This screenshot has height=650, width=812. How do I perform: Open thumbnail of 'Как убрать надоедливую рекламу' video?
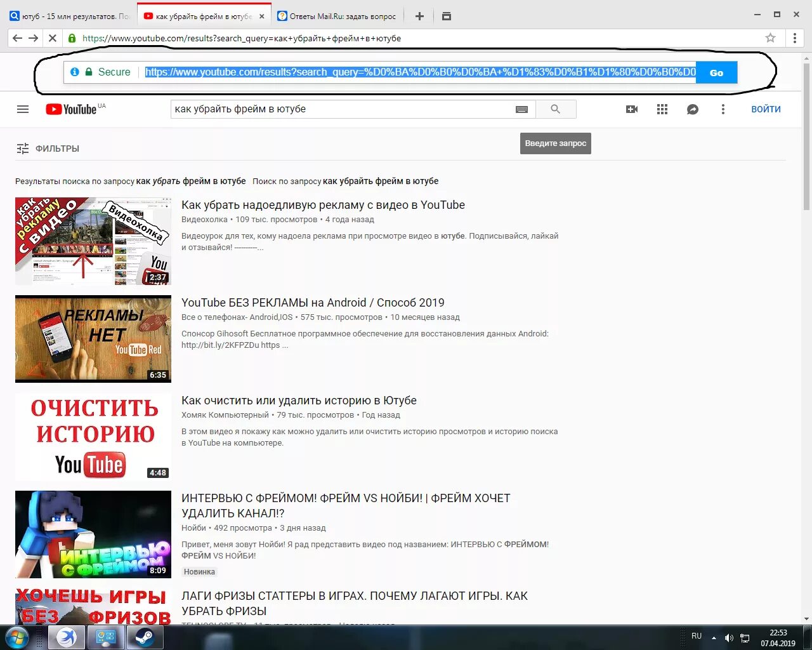pyautogui.click(x=93, y=241)
